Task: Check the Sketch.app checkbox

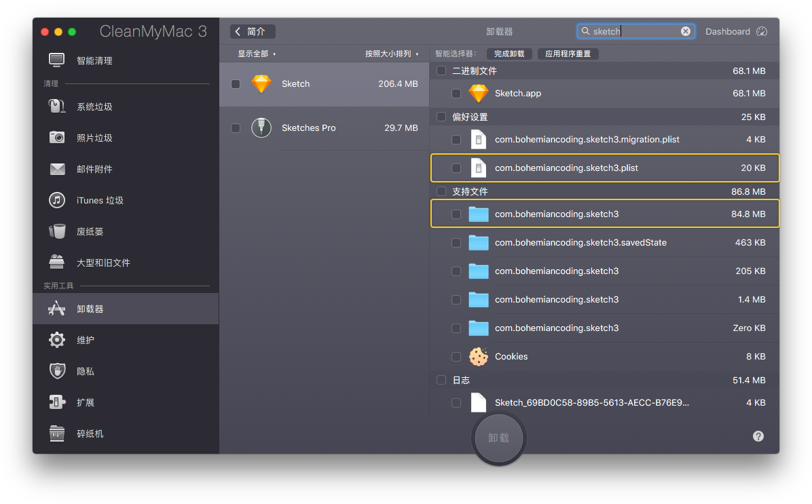Action: click(x=456, y=93)
